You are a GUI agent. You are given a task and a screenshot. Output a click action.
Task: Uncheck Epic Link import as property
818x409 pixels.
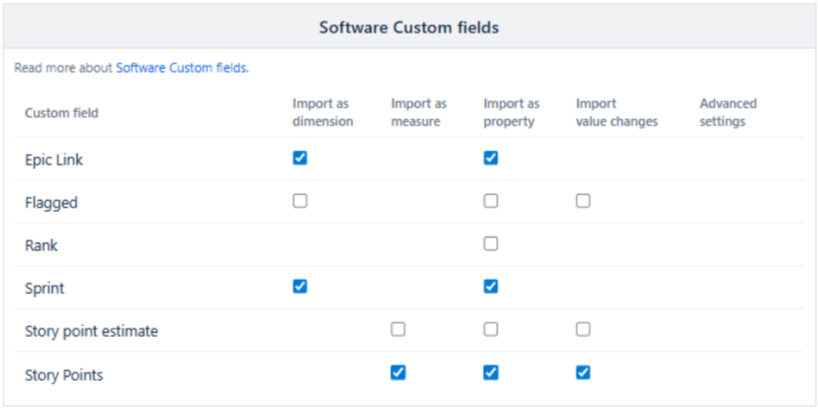tap(491, 158)
